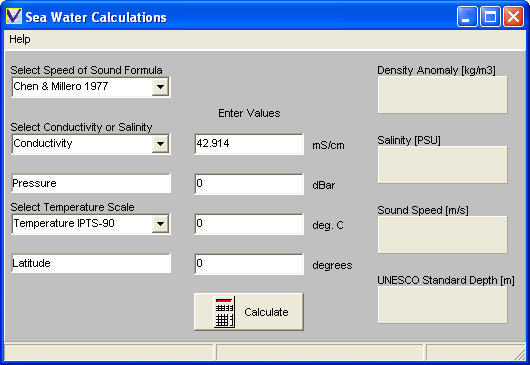
Task: Click the "deg. C" unit label
Action: tap(328, 225)
